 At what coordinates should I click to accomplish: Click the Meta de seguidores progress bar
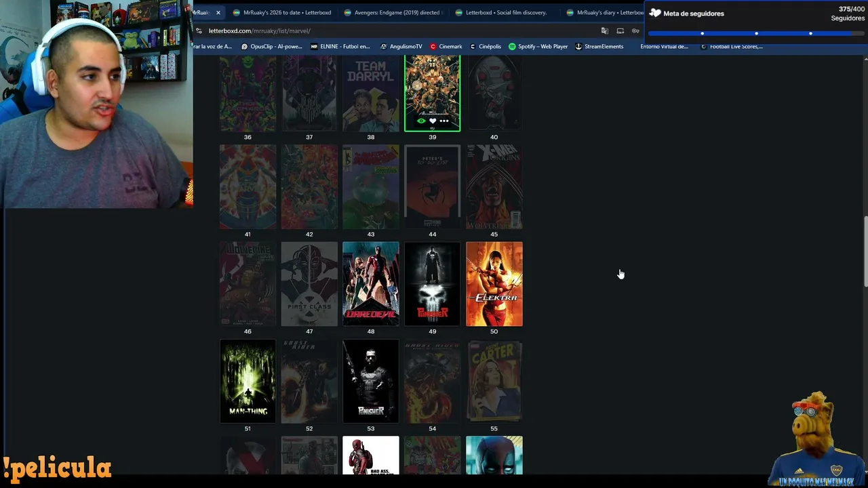point(756,33)
